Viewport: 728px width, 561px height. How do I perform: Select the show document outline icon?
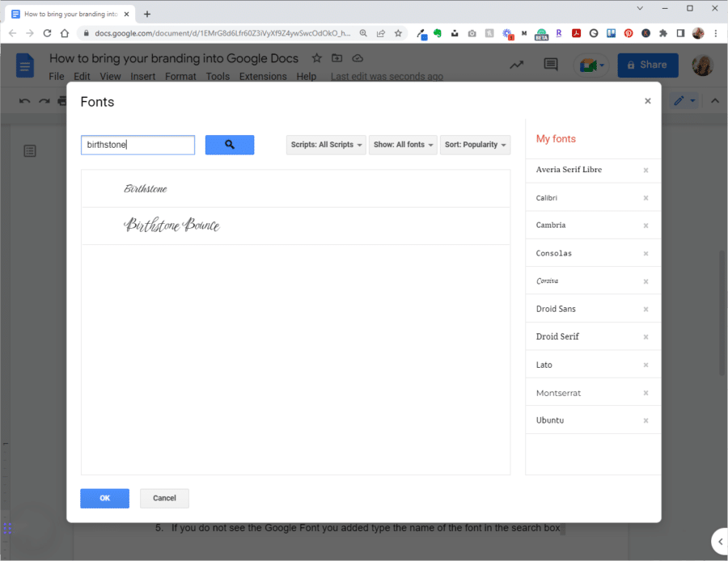point(30,150)
